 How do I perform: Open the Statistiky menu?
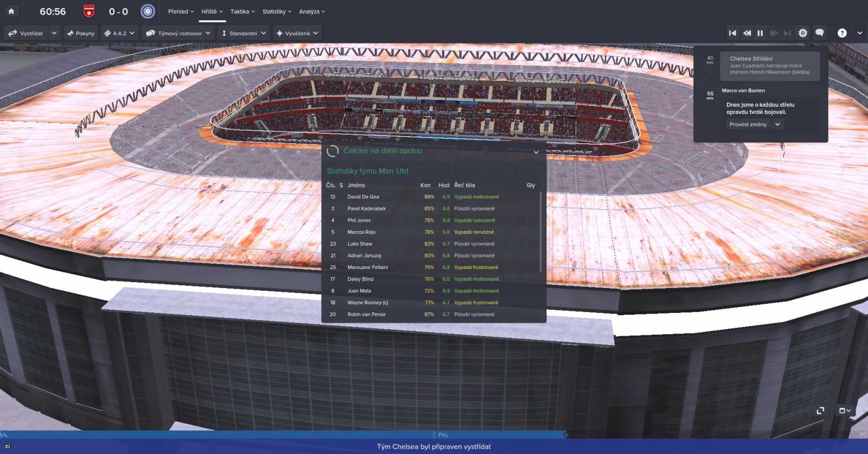point(277,11)
